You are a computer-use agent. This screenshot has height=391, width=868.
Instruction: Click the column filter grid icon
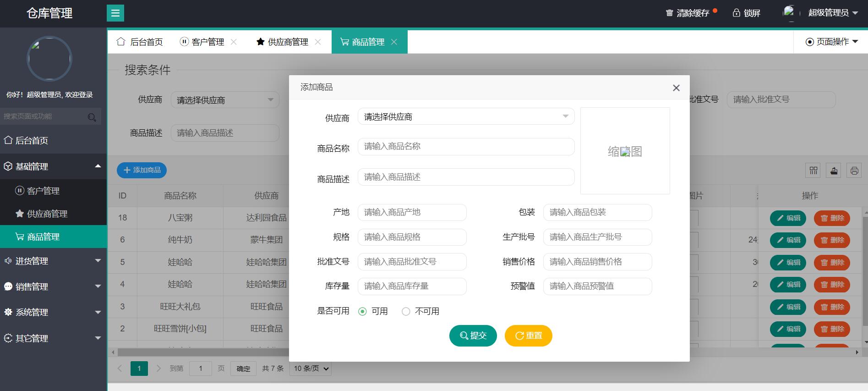click(813, 171)
